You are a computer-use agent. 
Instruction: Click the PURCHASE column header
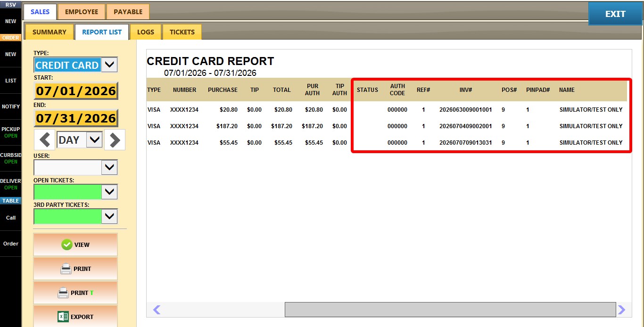(x=223, y=90)
